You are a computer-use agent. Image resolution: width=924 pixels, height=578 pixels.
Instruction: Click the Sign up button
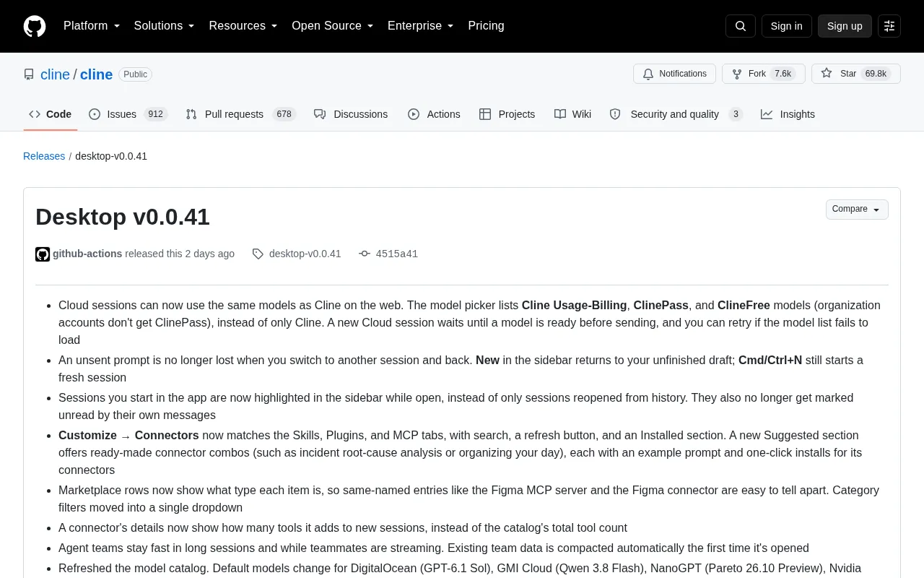coord(845,26)
